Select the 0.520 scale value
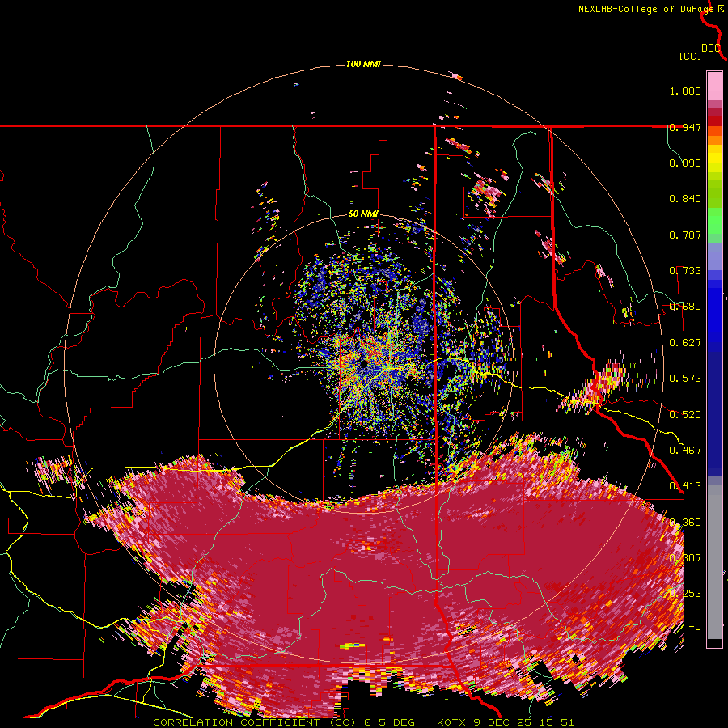This screenshot has height=728, width=728. pyautogui.click(x=685, y=415)
